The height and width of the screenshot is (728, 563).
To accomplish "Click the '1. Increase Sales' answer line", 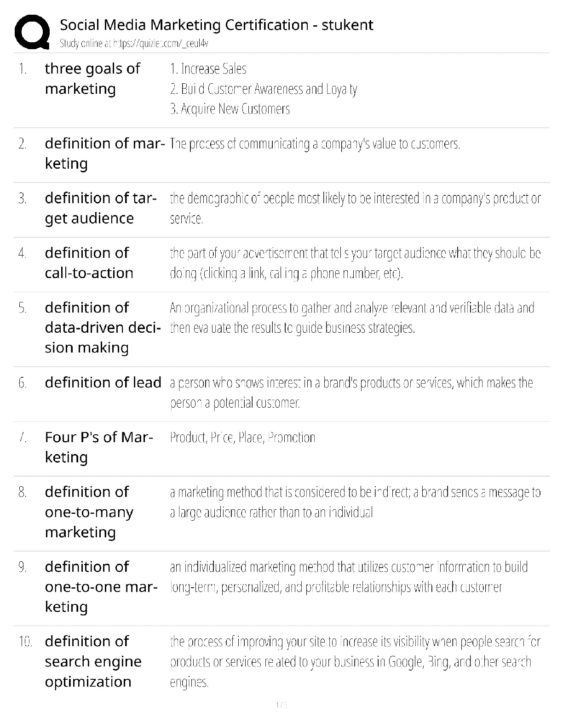I will pos(208,69).
